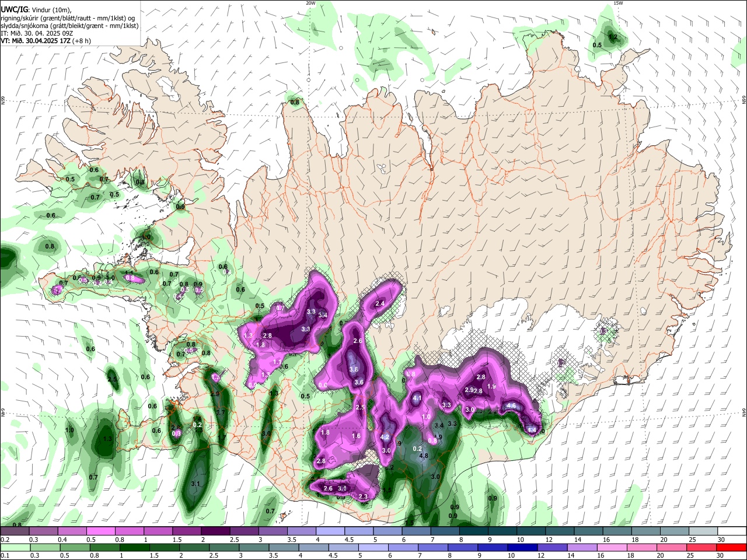Click the teal swatch between 16 and 18 on upper scale
This screenshot has height=560, width=747.
617,531
